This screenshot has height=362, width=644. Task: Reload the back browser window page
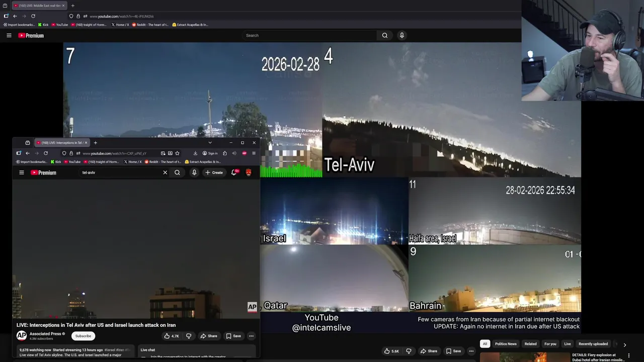(33, 16)
